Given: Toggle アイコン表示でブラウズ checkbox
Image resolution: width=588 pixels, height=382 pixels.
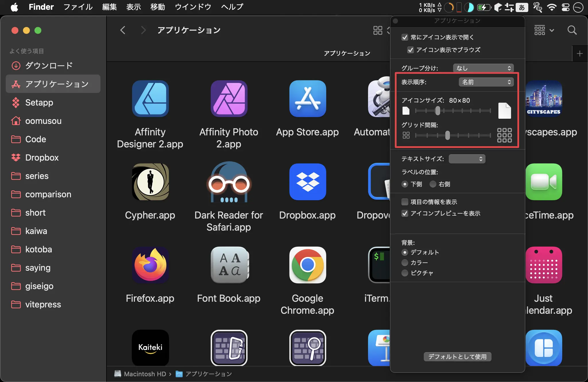Looking at the screenshot, I should coord(411,50).
